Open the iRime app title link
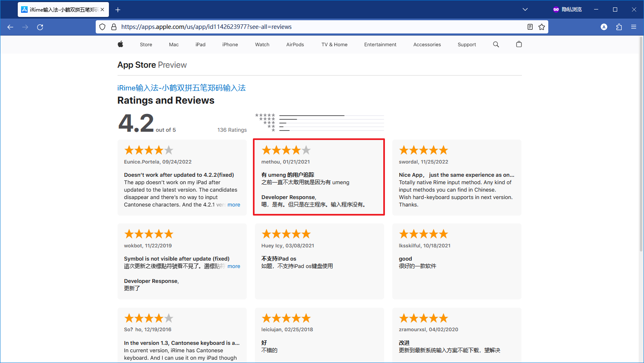644x363 pixels. pos(182,88)
